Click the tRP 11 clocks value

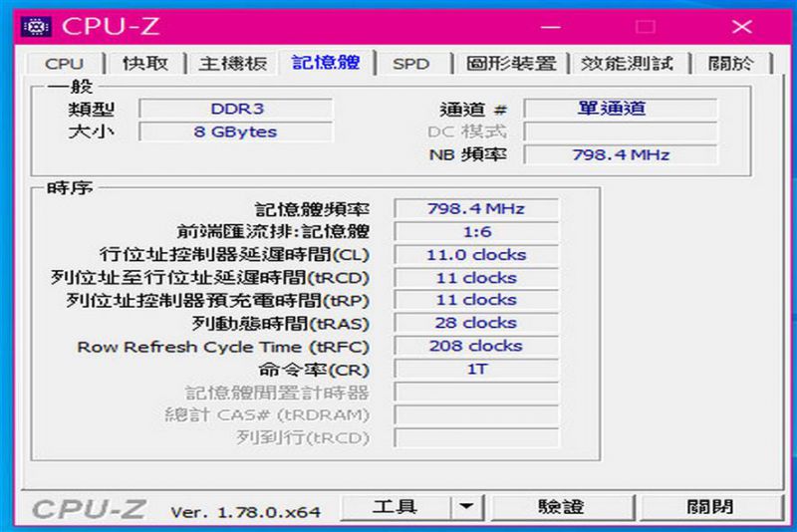point(476,300)
